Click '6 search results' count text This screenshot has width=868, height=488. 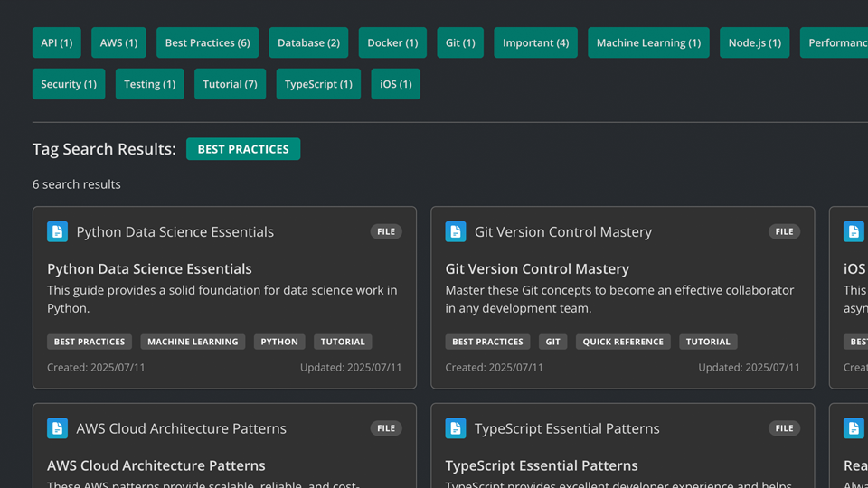pyautogui.click(x=76, y=184)
